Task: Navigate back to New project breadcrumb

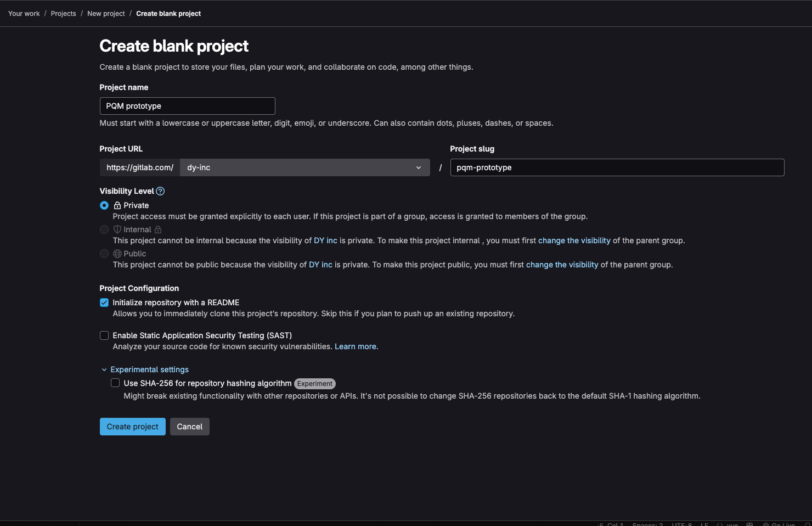Action: pyautogui.click(x=106, y=14)
